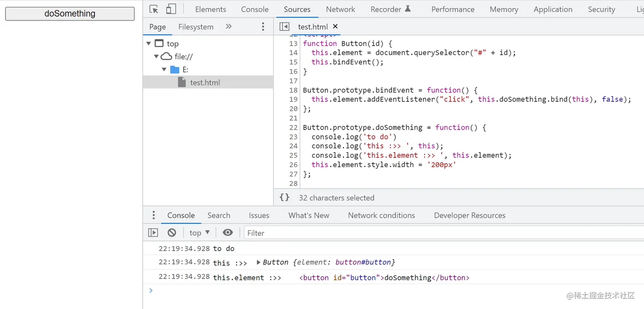Click the pretty print braces icon
The height and width of the screenshot is (309, 644).
284,197
